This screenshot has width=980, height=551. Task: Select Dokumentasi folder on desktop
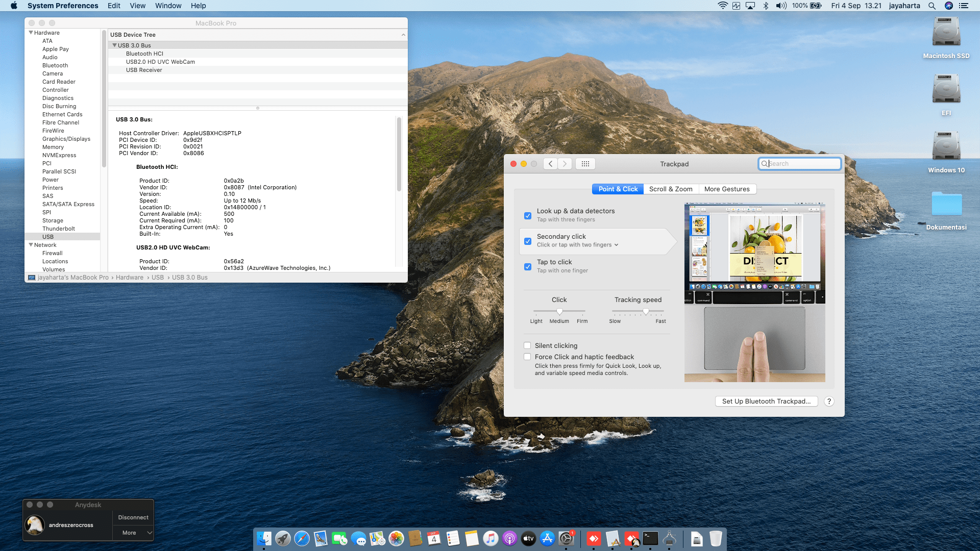click(946, 210)
